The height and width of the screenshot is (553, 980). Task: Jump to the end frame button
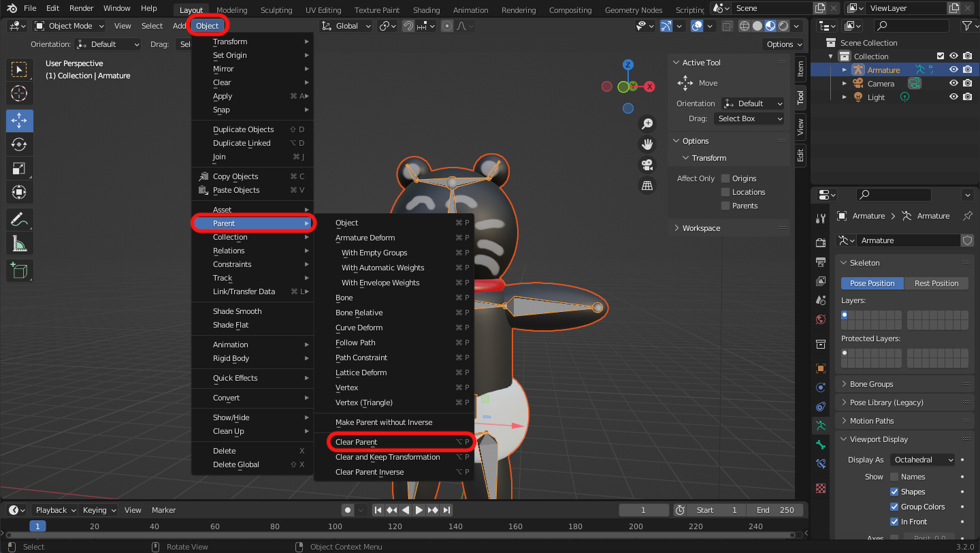pyautogui.click(x=446, y=509)
